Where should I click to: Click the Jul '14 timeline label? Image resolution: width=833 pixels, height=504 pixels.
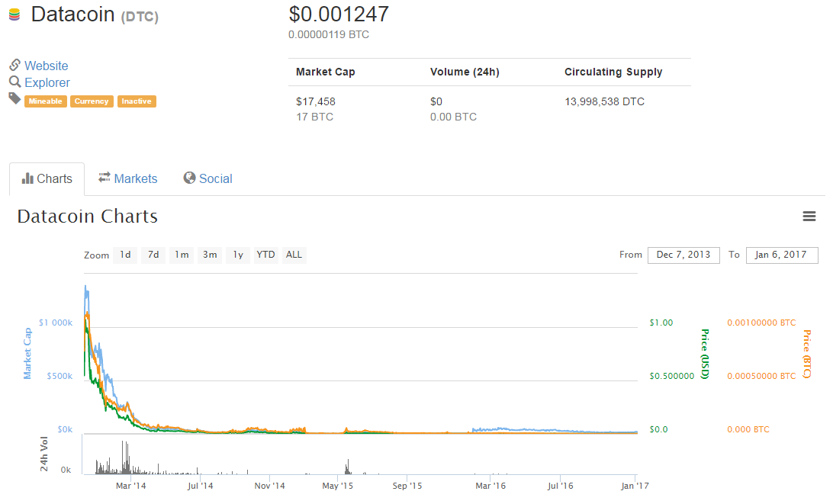[x=201, y=486]
